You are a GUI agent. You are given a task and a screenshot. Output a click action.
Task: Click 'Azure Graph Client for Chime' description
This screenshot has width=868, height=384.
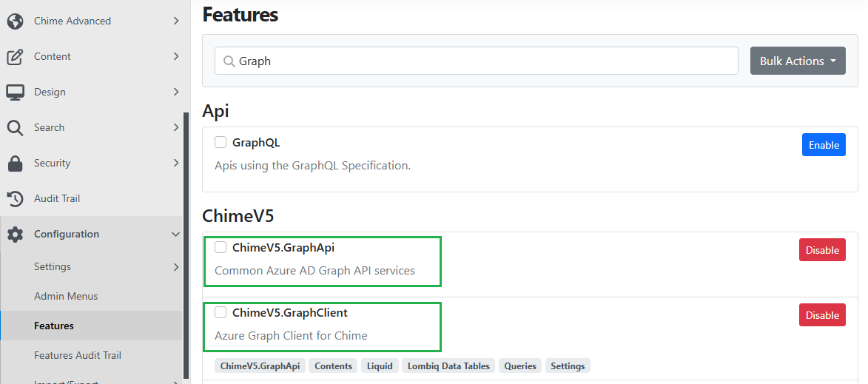(291, 336)
